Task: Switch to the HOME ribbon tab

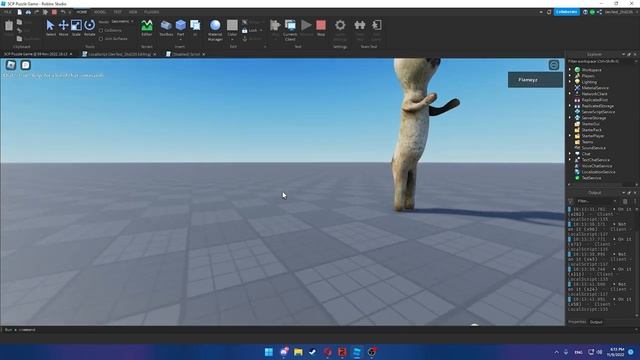Action: (82, 12)
